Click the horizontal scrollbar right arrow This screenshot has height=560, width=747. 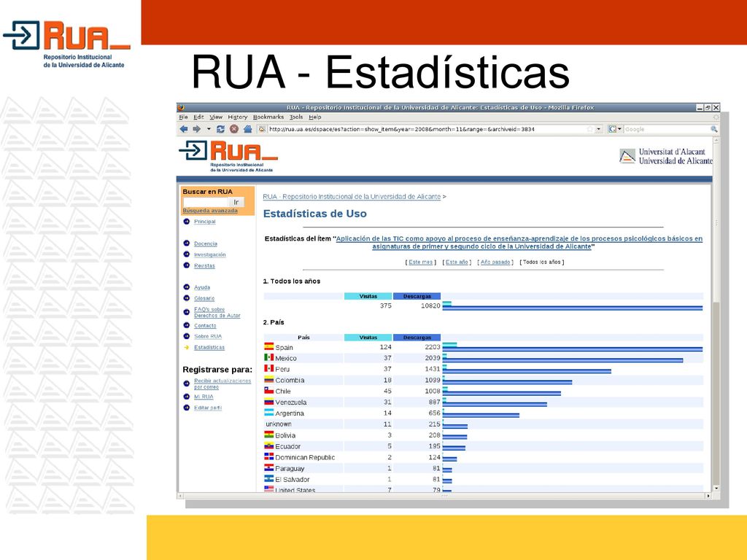pyautogui.click(x=708, y=496)
